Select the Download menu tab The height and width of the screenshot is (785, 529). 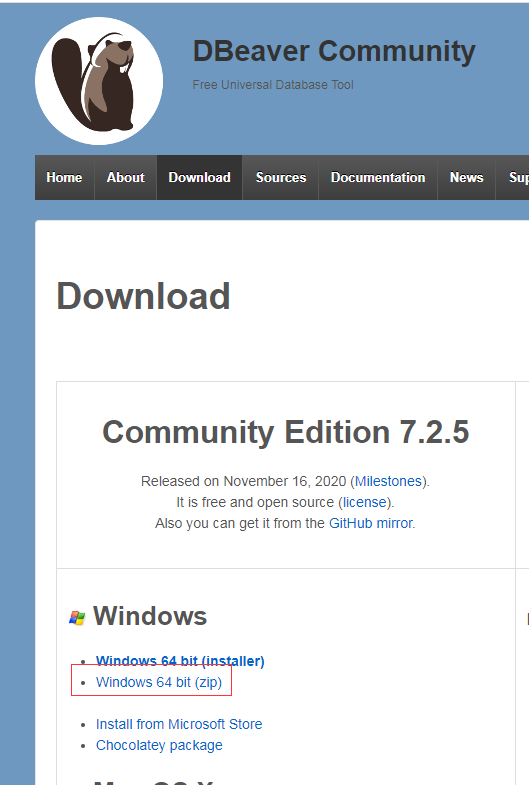(200, 177)
